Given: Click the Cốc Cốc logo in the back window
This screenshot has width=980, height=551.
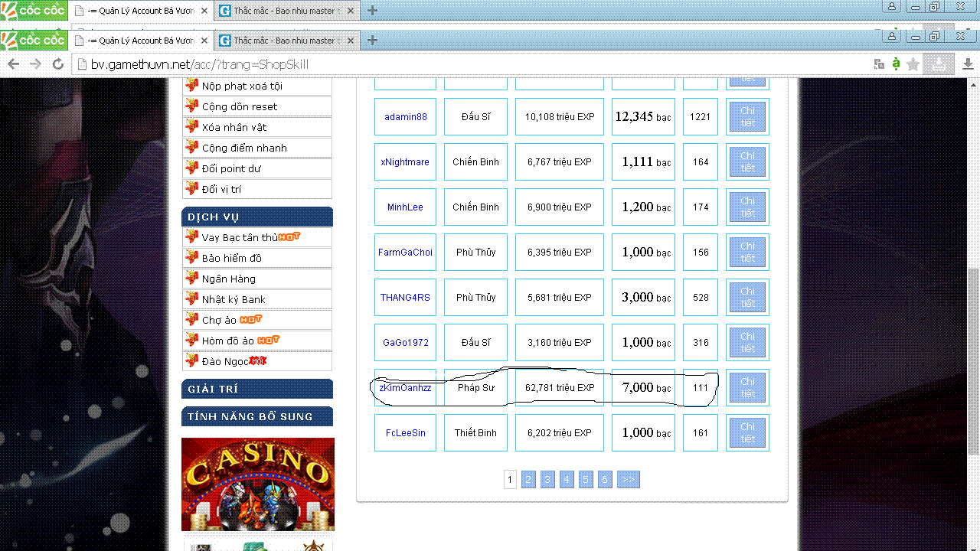Looking at the screenshot, I should pyautogui.click(x=34, y=11).
